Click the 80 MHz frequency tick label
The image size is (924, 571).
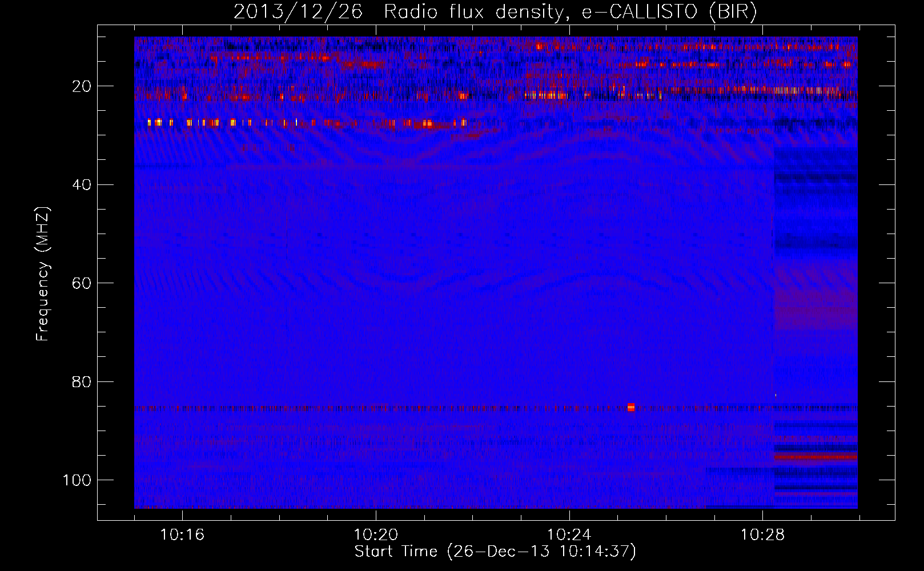tap(82, 382)
